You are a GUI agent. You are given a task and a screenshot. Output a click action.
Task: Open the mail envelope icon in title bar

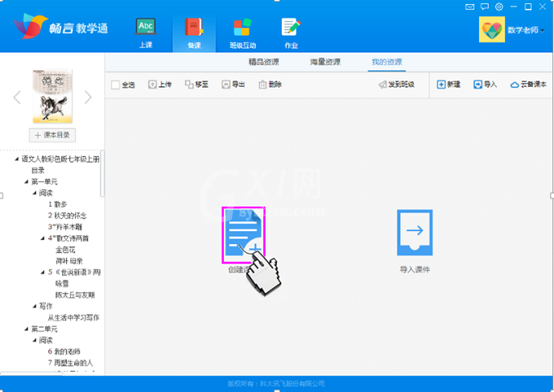point(469,6)
